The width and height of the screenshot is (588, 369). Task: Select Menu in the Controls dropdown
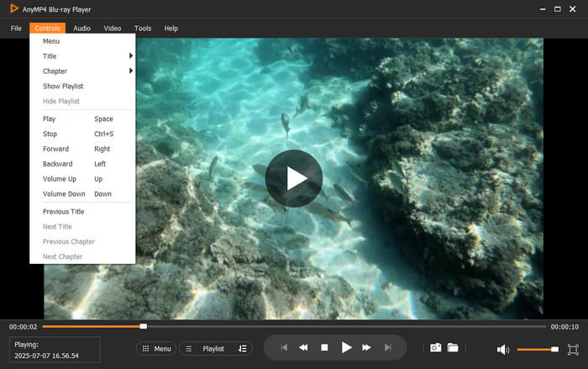[x=82, y=41]
